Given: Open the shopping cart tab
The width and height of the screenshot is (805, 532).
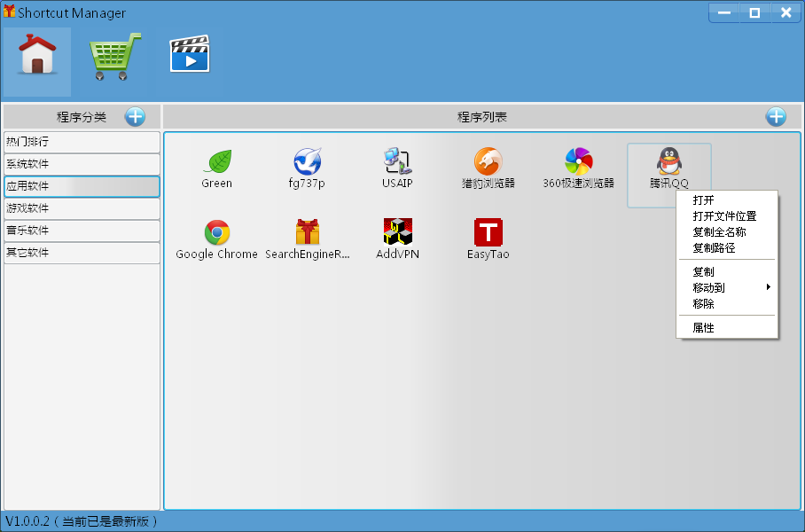Looking at the screenshot, I should click(115, 57).
